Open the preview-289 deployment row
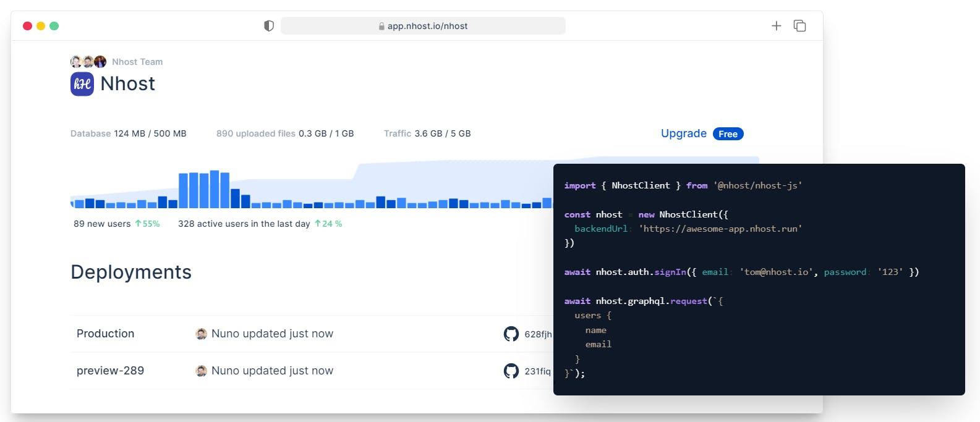 [x=312, y=371]
